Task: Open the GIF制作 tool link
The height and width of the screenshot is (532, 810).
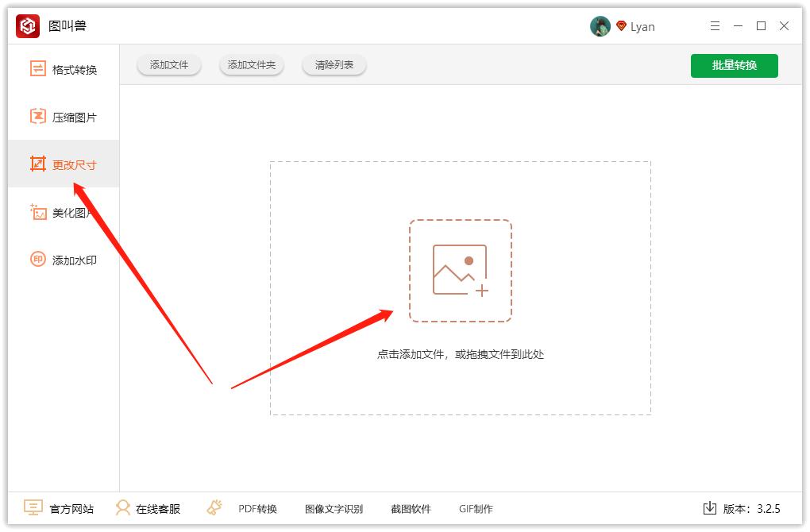Action: coord(476,509)
